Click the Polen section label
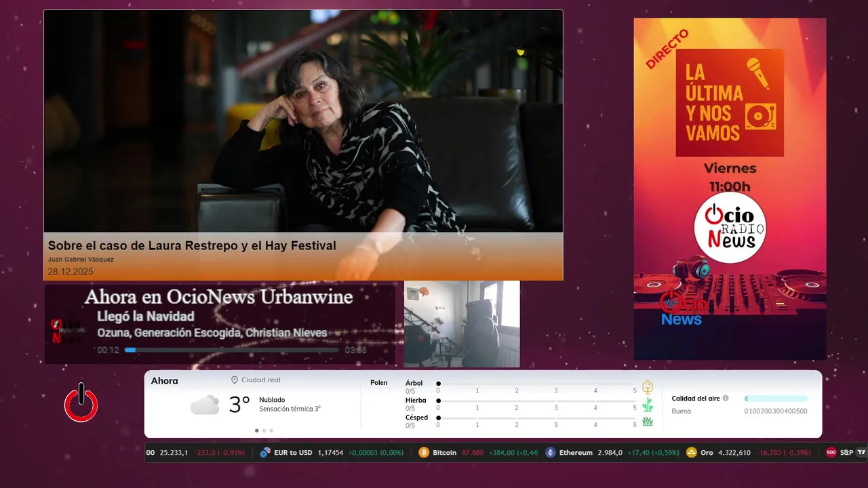This screenshot has width=868, height=488. tap(379, 383)
